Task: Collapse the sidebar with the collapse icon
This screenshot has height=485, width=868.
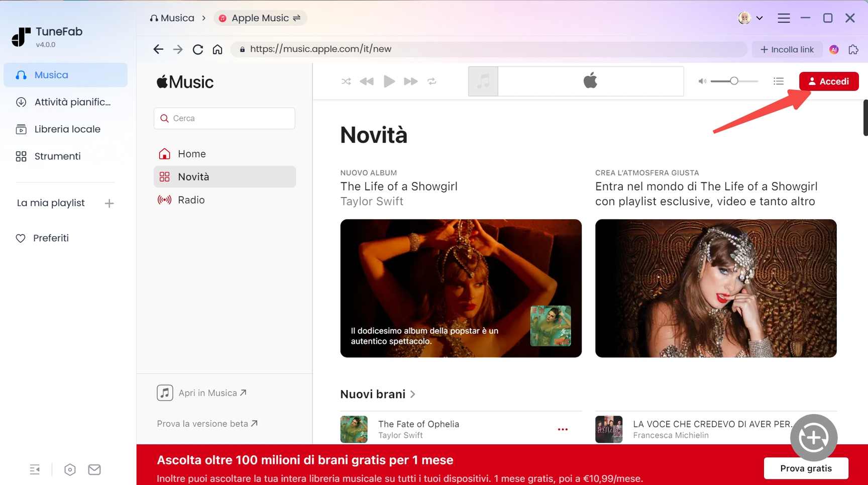Action: [x=35, y=469]
